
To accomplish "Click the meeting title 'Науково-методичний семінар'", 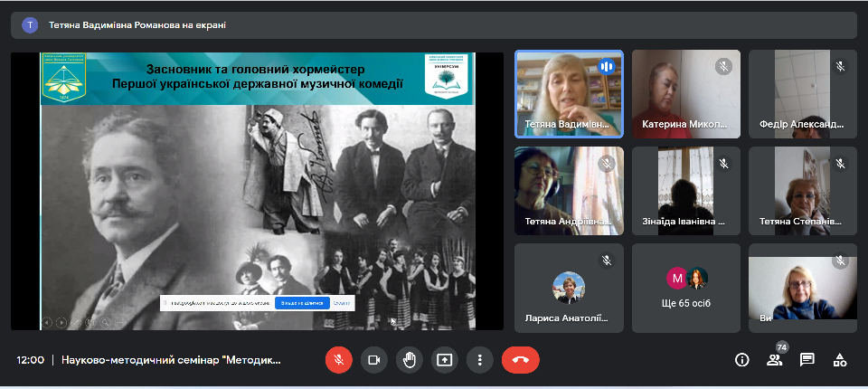I will tap(172, 359).
